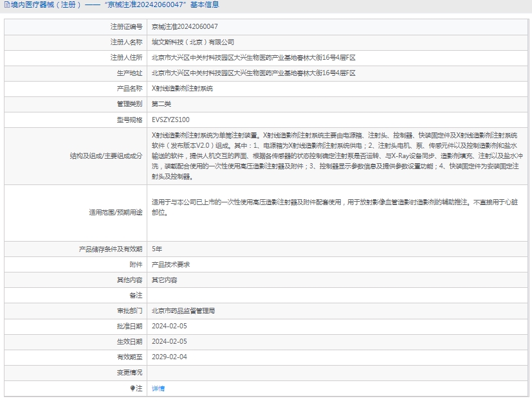
Task: Click the 附件 value 产品技术要求
Action: click(x=170, y=264)
